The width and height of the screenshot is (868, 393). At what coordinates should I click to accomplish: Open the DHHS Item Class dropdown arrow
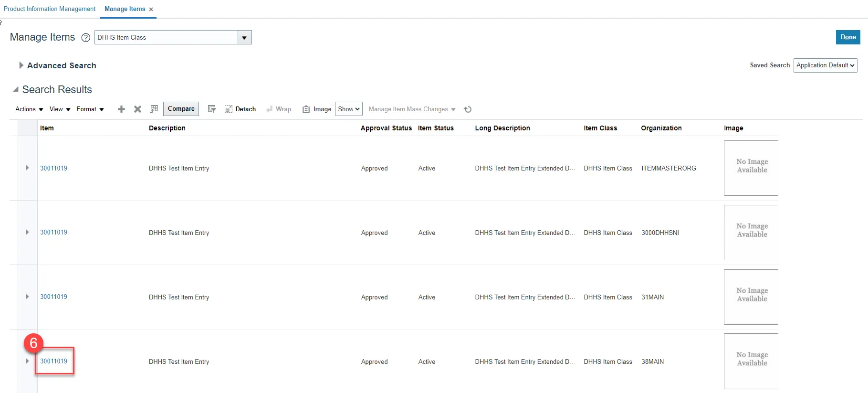(244, 38)
